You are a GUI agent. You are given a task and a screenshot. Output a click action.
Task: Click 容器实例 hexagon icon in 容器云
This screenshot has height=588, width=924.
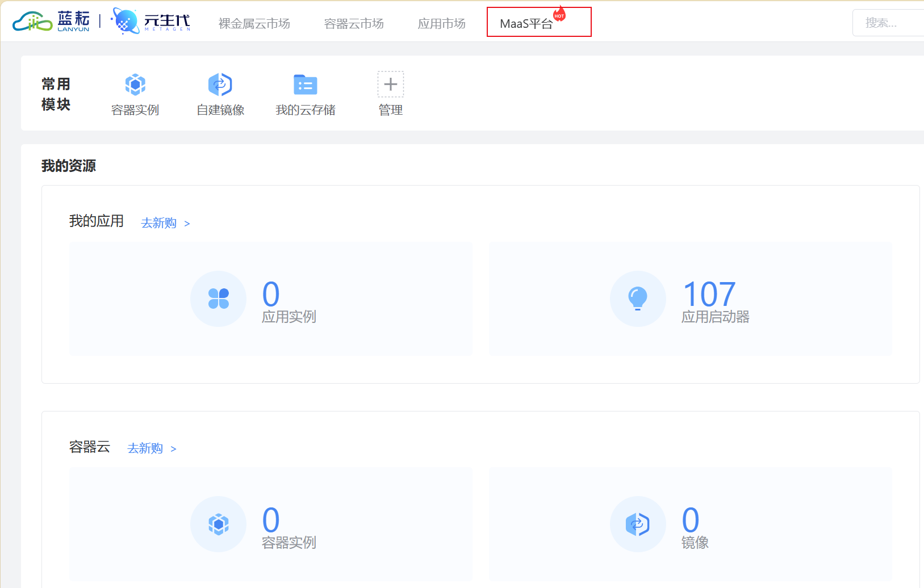(x=219, y=524)
